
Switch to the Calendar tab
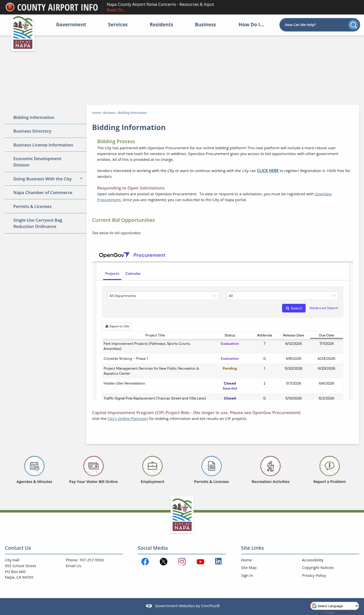[x=133, y=273]
